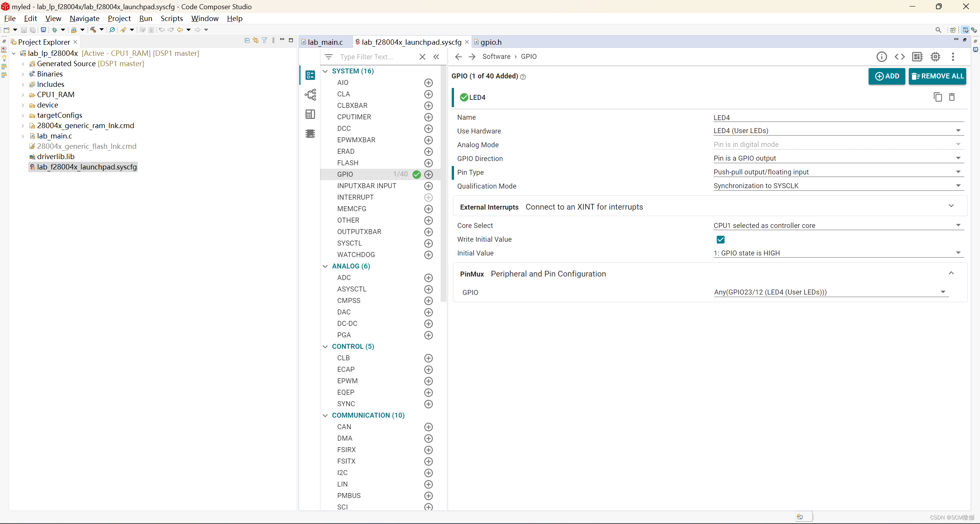Click the REMOVE ALL button
The height and width of the screenshot is (524, 980).
point(937,76)
